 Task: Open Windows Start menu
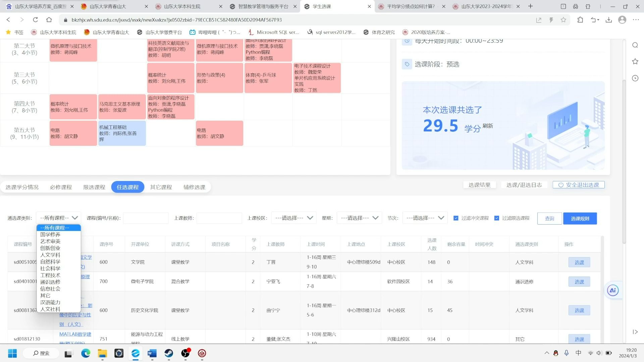click(12, 353)
